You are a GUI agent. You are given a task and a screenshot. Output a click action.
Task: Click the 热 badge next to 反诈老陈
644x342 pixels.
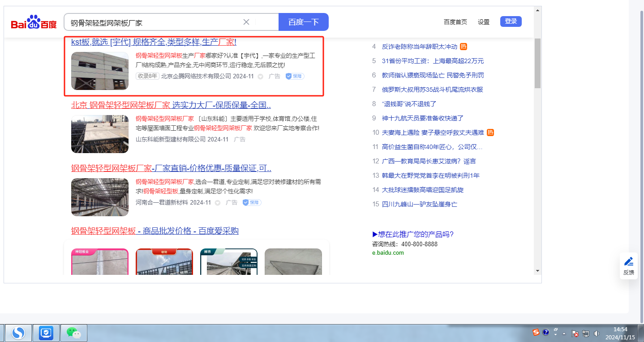click(464, 47)
